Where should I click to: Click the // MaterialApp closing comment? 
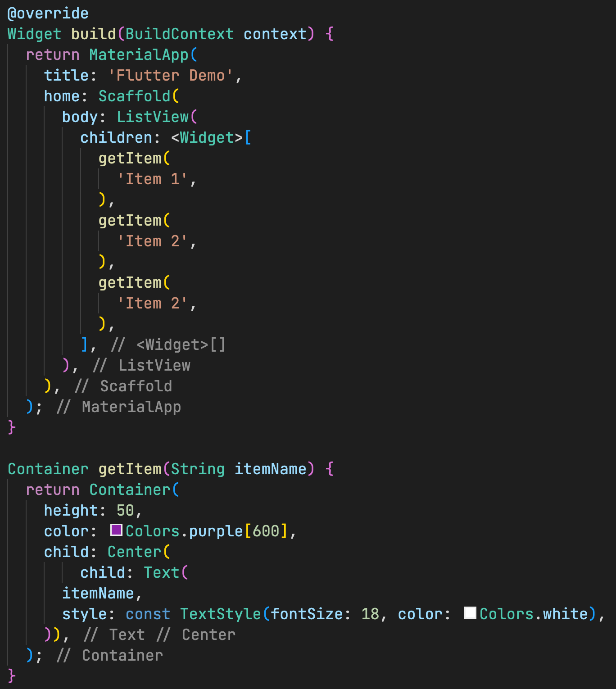(x=131, y=407)
